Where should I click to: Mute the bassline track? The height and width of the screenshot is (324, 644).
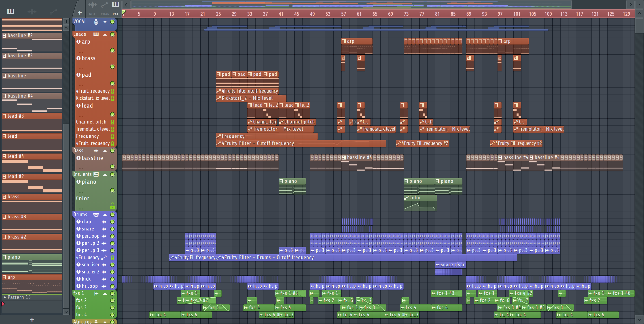coord(112,167)
